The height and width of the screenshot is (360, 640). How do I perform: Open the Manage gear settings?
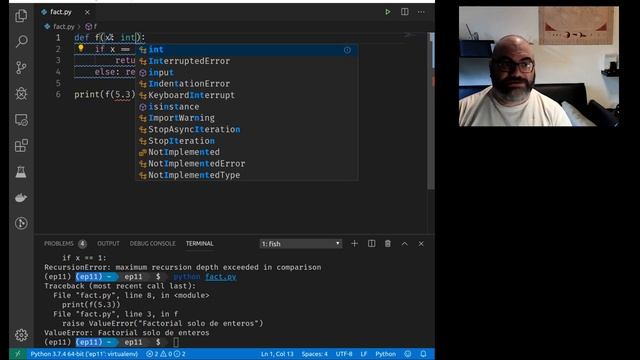pyautogui.click(x=21, y=335)
